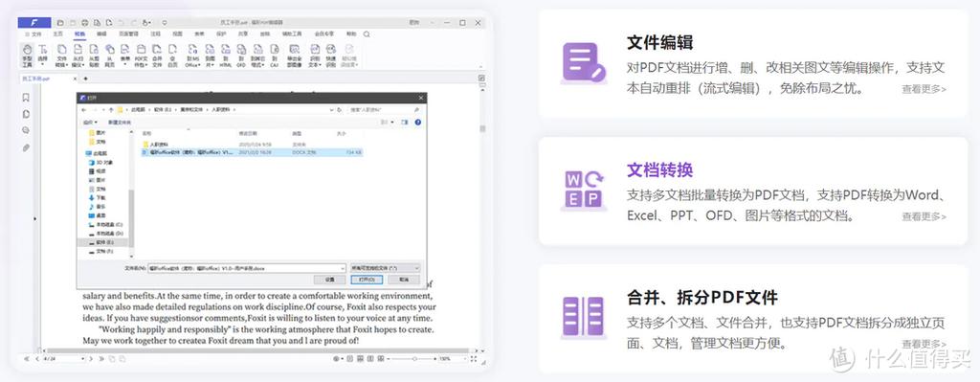The height and width of the screenshot is (382, 980).
Task: Click the 修改日期 column header in dialog
Action: (x=248, y=133)
